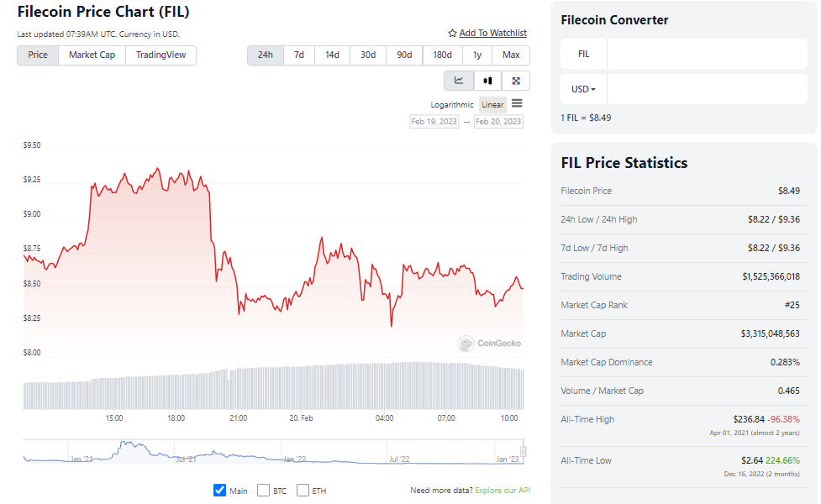
Task: Select the 7d time range
Action: [299, 55]
